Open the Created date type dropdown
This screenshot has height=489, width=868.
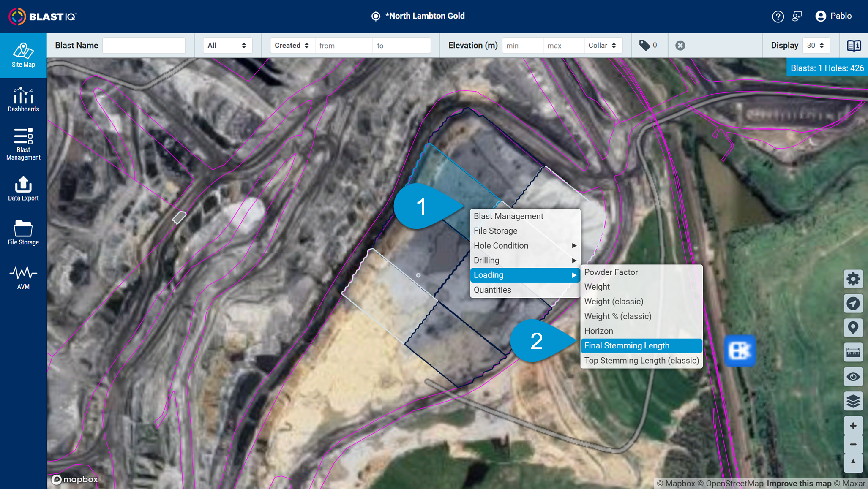[x=292, y=46]
